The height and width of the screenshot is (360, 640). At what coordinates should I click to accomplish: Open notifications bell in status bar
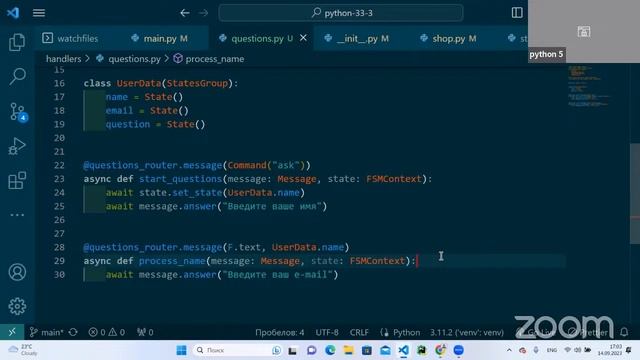tap(624, 332)
